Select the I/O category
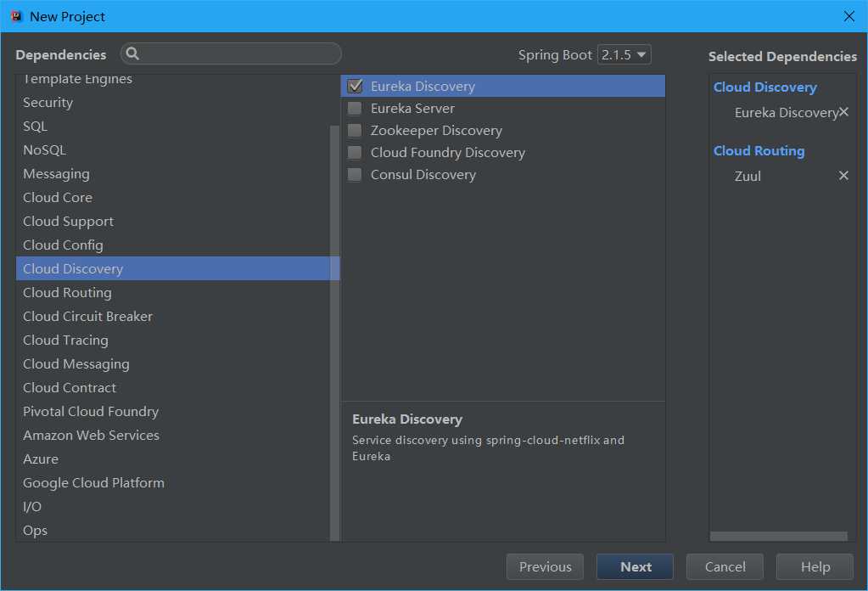 pyautogui.click(x=173, y=507)
